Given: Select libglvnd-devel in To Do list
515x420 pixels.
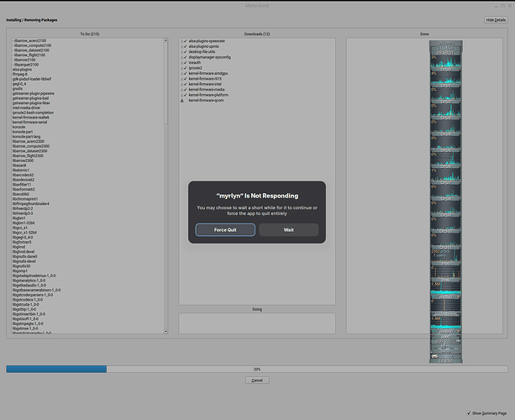Looking at the screenshot, I should click(x=24, y=252).
